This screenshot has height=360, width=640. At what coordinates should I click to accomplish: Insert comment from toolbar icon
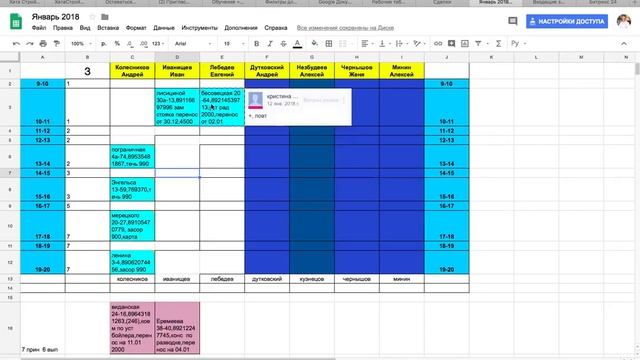[x=451, y=43]
